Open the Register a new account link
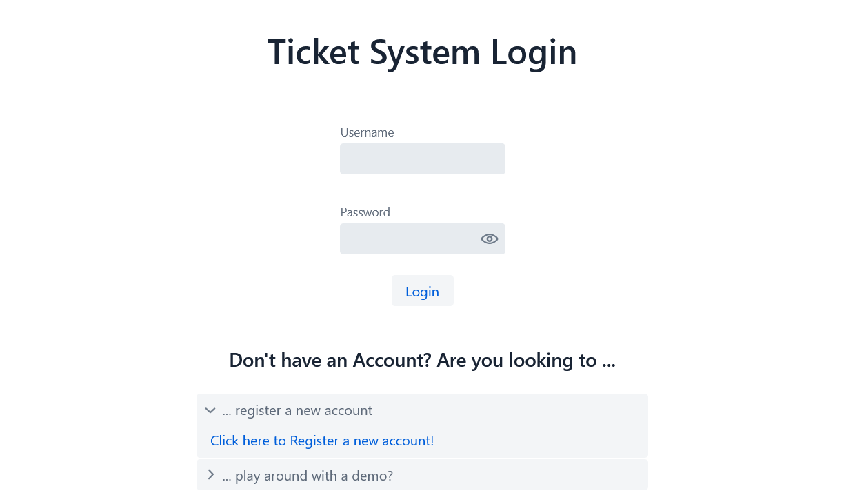This screenshot has height=504, width=864. (322, 441)
